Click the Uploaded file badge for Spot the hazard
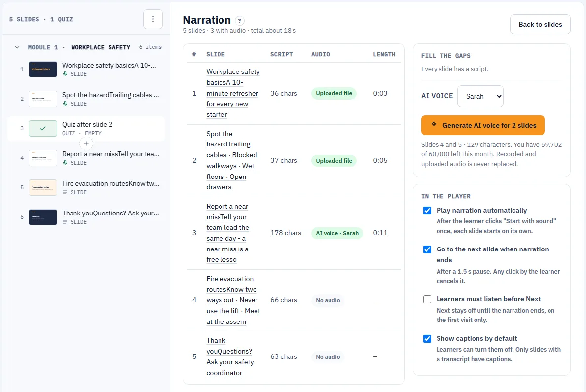The image size is (586, 392). coord(334,161)
